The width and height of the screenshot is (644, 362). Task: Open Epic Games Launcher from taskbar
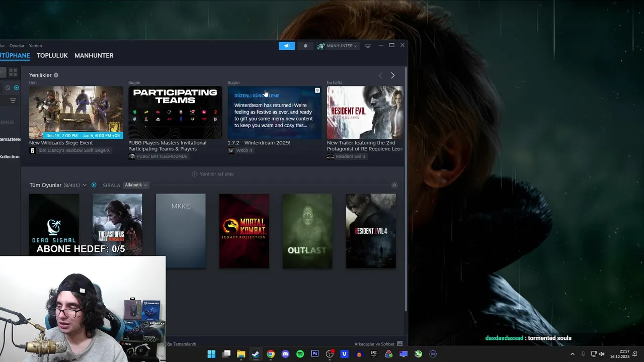point(374,354)
